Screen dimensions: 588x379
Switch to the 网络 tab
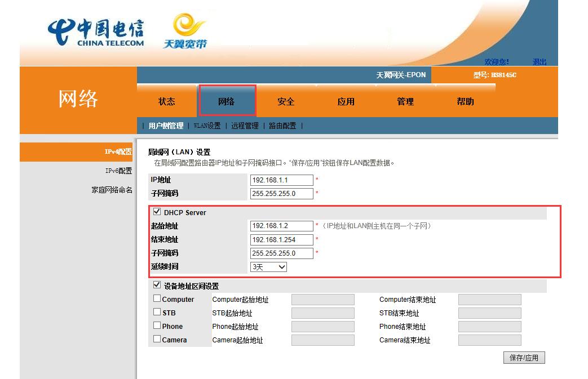tap(227, 101)
